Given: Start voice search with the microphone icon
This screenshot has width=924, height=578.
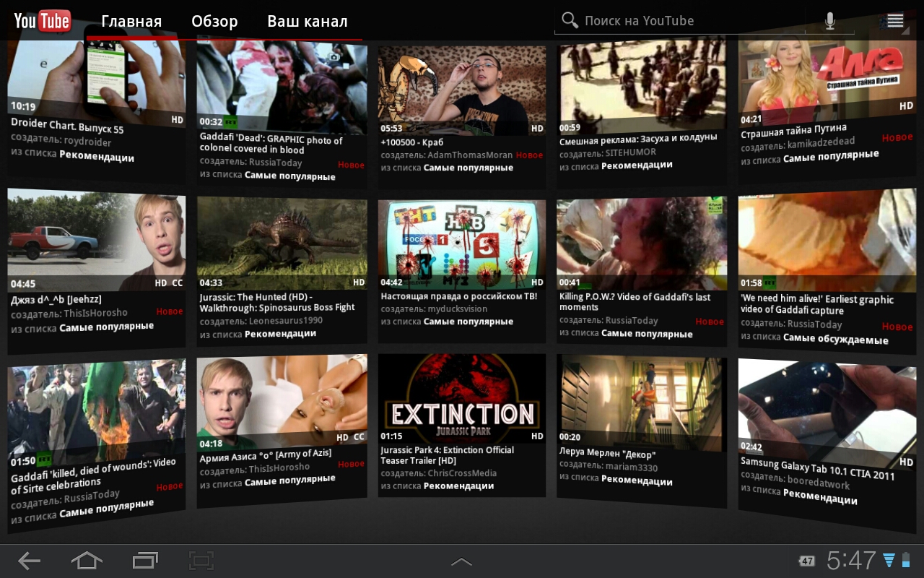Looking at the screenshot, I should pos(830,21).
